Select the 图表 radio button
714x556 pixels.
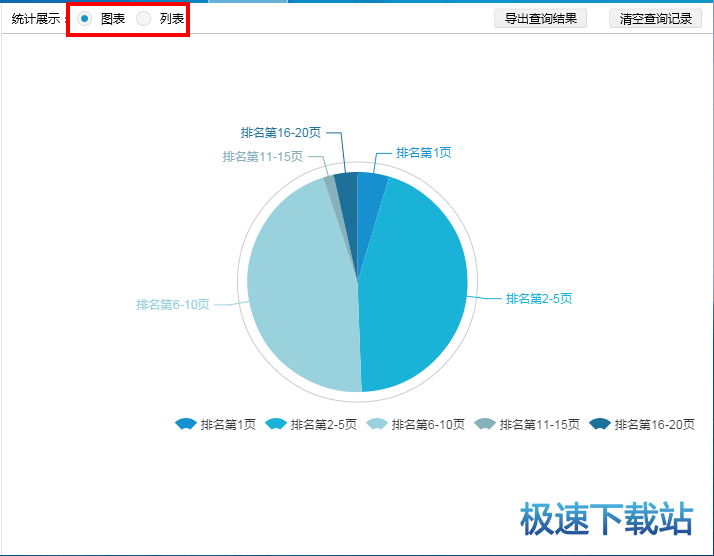point(84,19)
